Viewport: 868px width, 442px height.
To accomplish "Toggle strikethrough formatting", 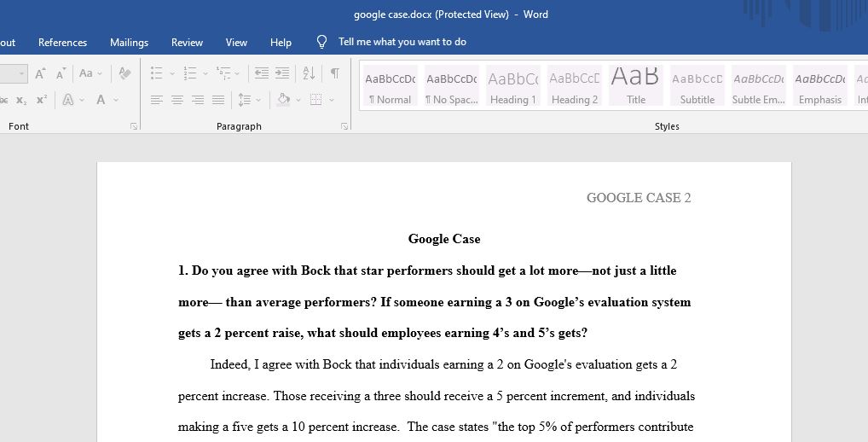I will (3, 100).
